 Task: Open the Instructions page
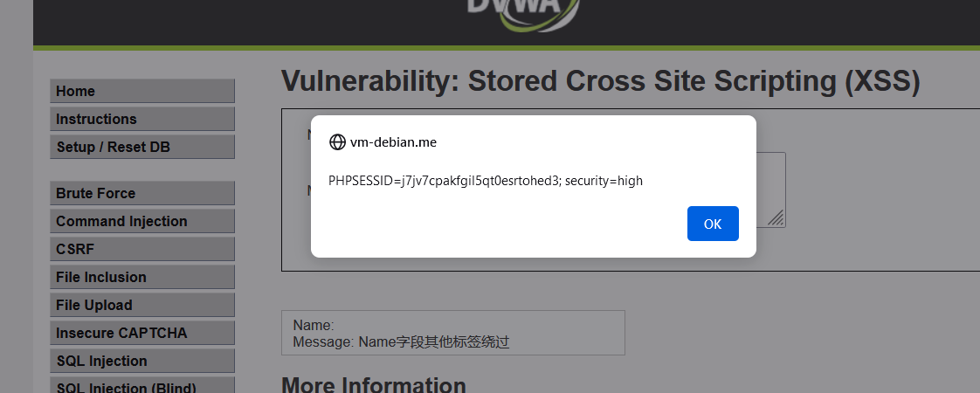click(142, 119)
